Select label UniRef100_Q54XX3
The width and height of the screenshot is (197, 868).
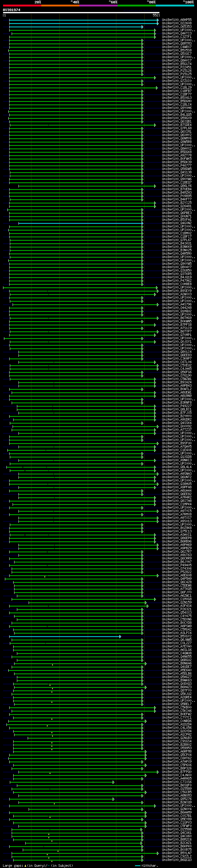coord(177,612)
